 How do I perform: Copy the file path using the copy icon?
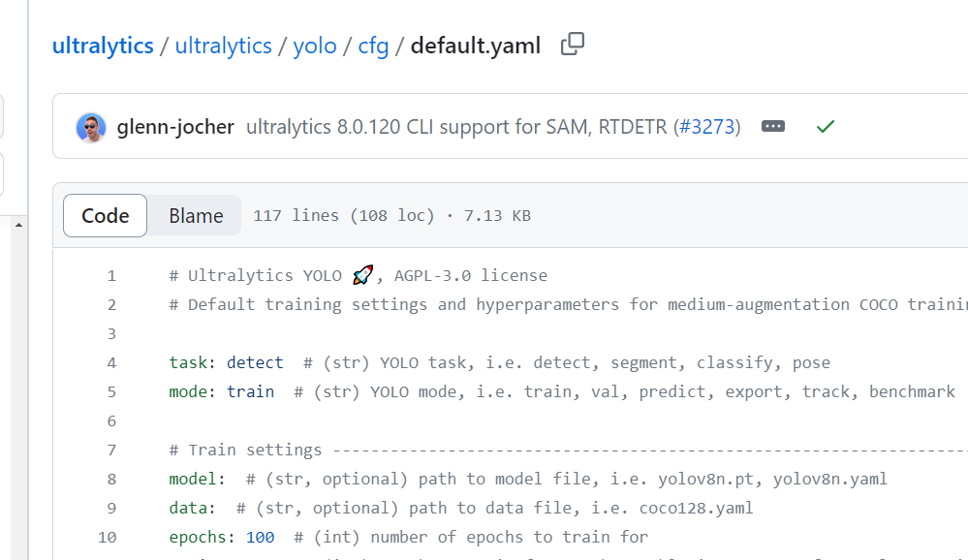point(572,45)
